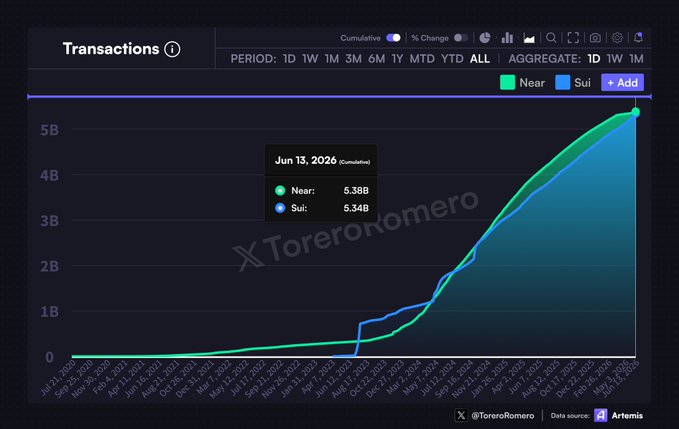Click the Sui legend label

582,83
